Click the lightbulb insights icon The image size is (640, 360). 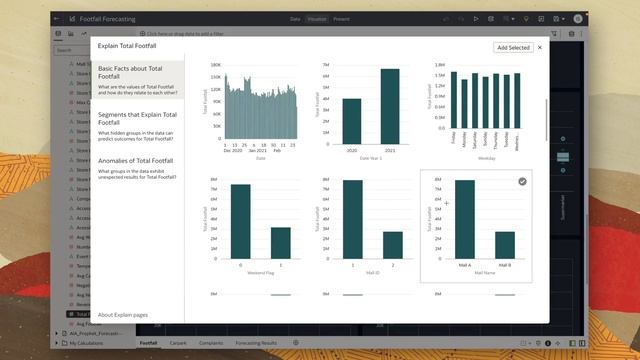(526, 19)
